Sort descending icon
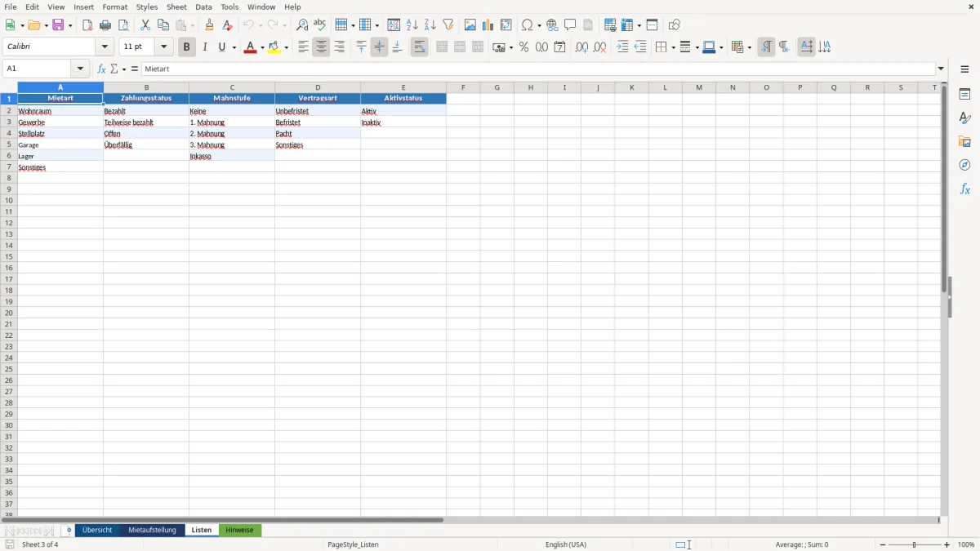The image size is (980, 551). (x=430, y=25)
